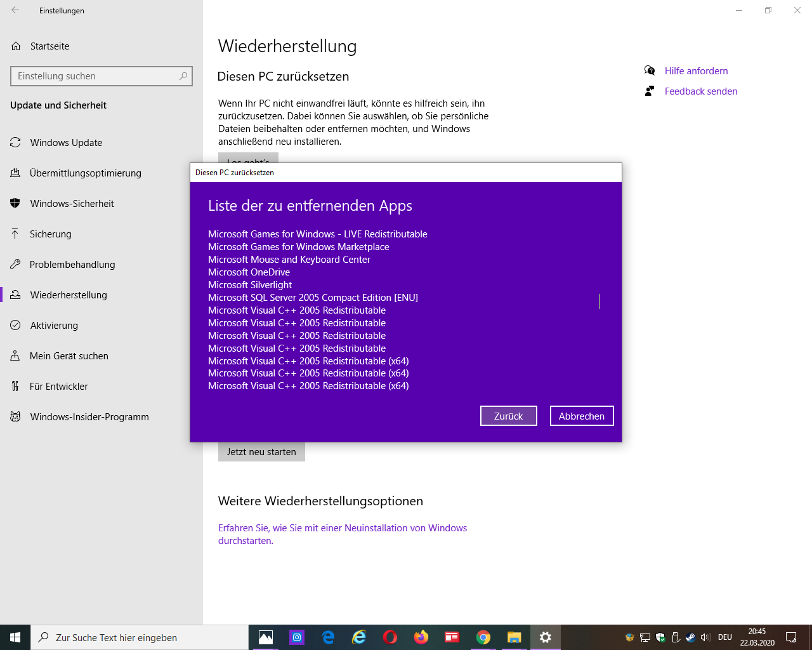Click the Feedback senden person icon

(650, 91)
